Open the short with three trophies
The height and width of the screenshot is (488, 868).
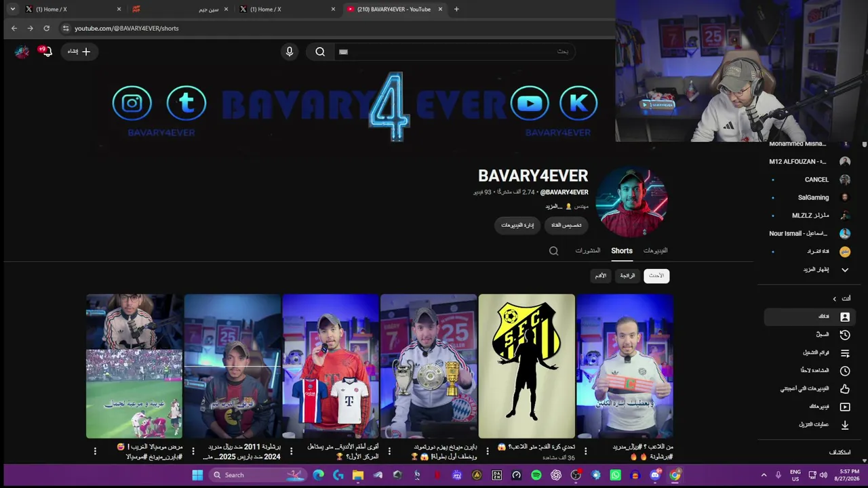coord(429,366)
